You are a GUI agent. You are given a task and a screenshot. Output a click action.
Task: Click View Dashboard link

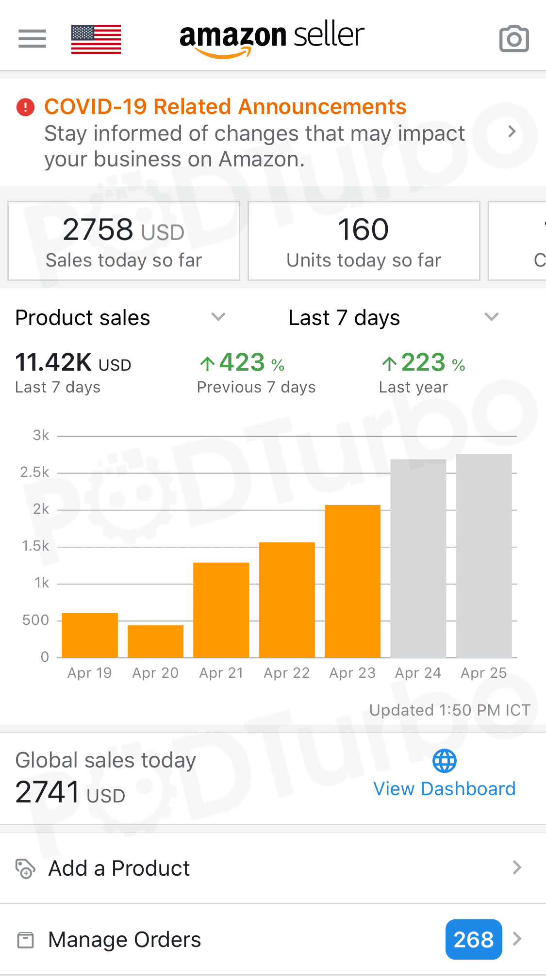pyautogui.click(x=444, y=789)
